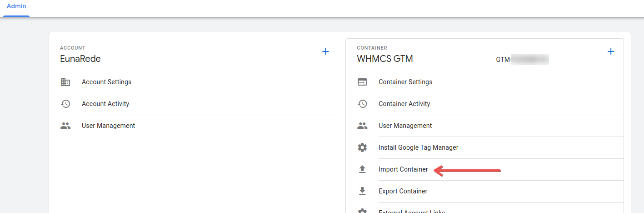Click the Container Settings window icon
Viewport: 644px width, 213px height.
click(362, 82)
